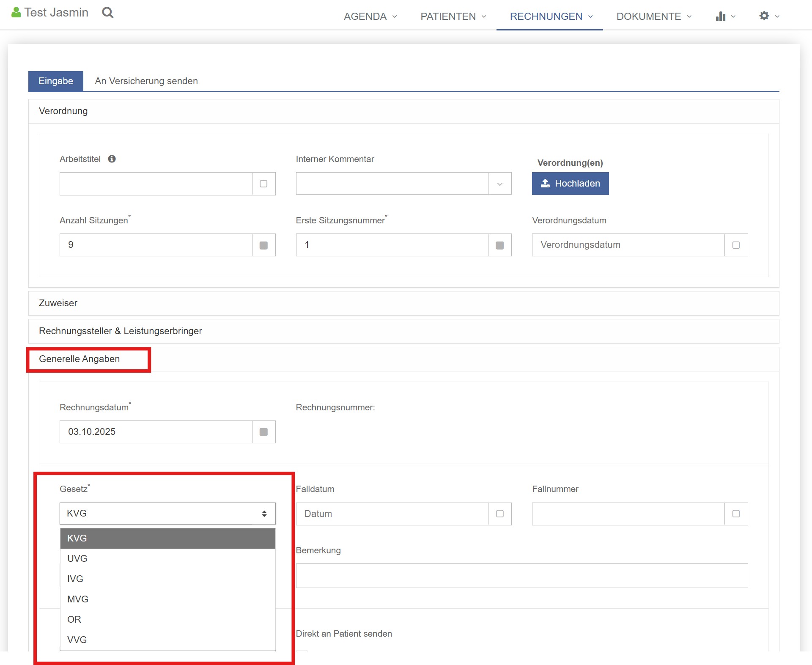The image size is (812, 665).
Task: Click the Rechnungsdatum square icon
Action: tap(263, 432)
